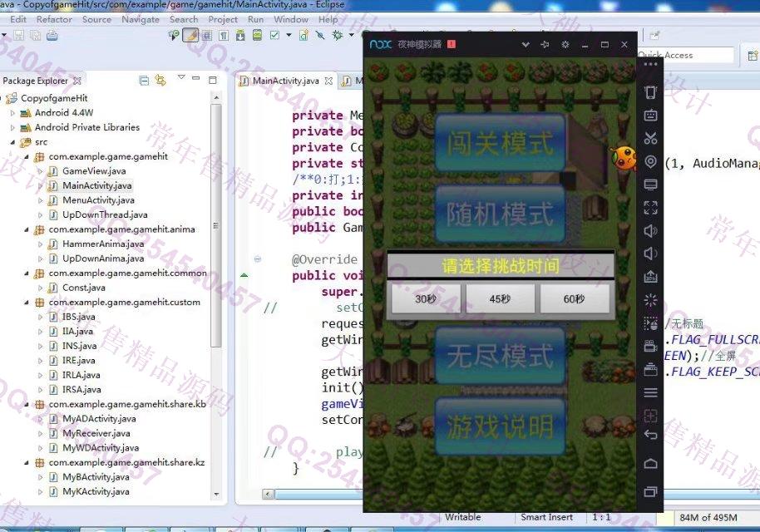Minimize the Package Explorer view
The height and width of the screenshot is (532, 760).
[195, 78]
